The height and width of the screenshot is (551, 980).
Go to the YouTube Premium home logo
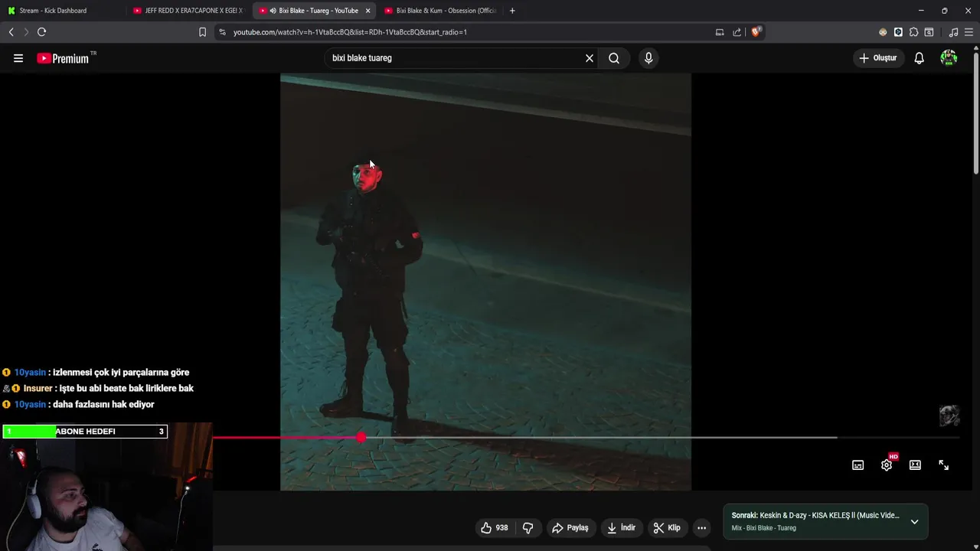coord(63,58)
